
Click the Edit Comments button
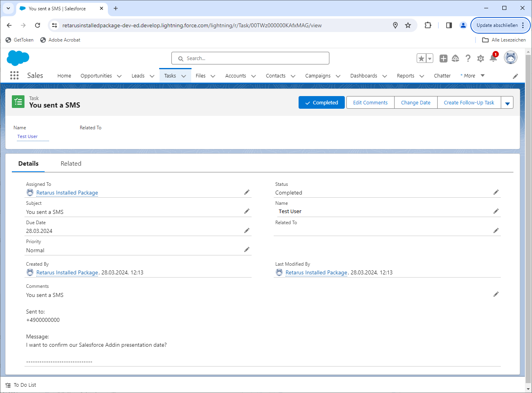click(x=370, y=102)
